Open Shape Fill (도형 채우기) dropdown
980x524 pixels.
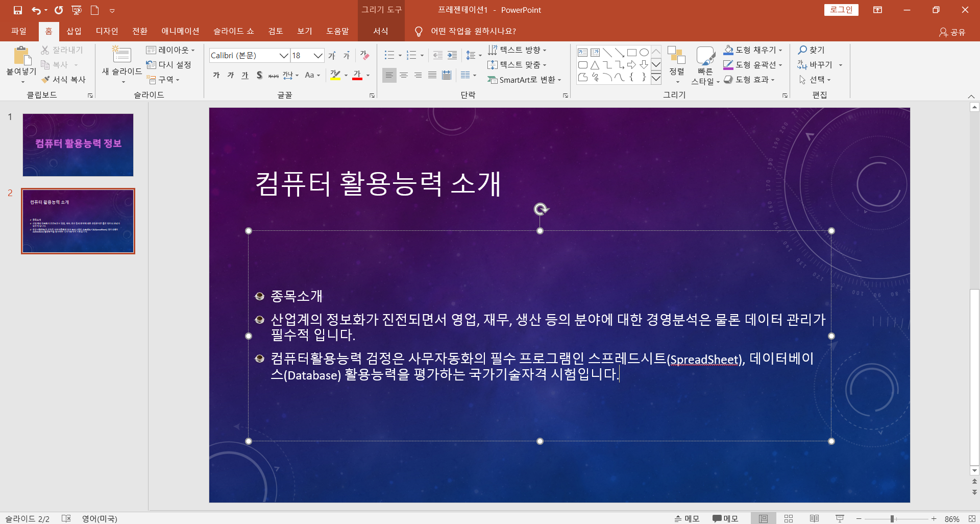[x=753, y=50]
